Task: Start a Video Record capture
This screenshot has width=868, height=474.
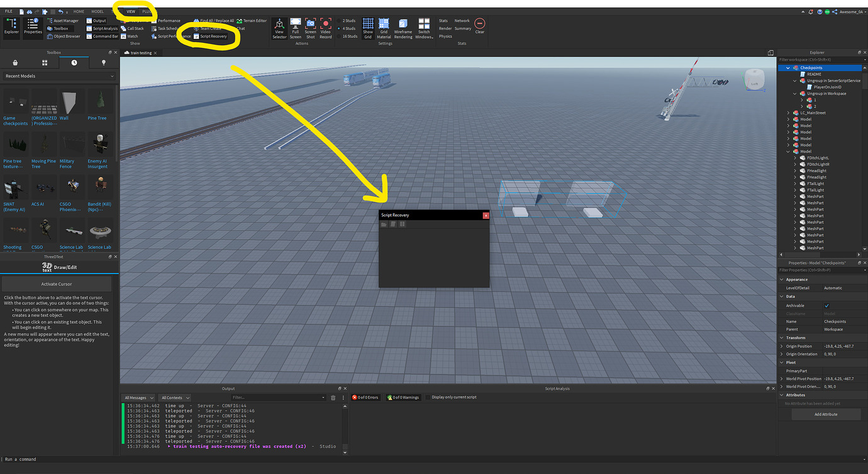Action: (x=325, y=28)
